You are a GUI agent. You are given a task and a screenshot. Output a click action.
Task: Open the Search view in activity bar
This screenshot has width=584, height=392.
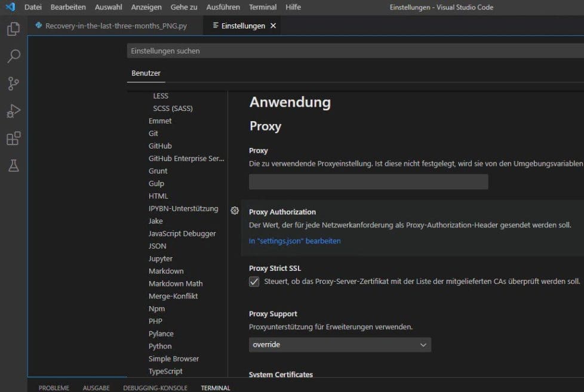point(13,56)
